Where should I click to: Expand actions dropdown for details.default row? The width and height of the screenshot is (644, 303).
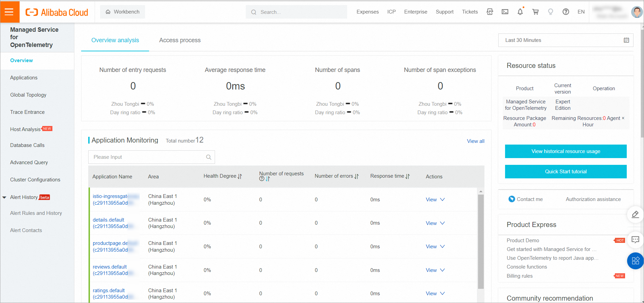coord(442,223)
